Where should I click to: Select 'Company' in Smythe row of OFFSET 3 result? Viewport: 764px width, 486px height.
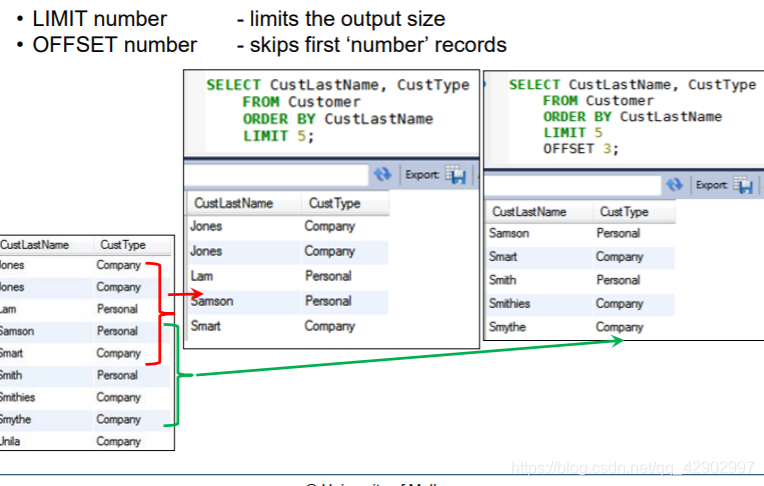pyautogui.click(x=619, y=327)
